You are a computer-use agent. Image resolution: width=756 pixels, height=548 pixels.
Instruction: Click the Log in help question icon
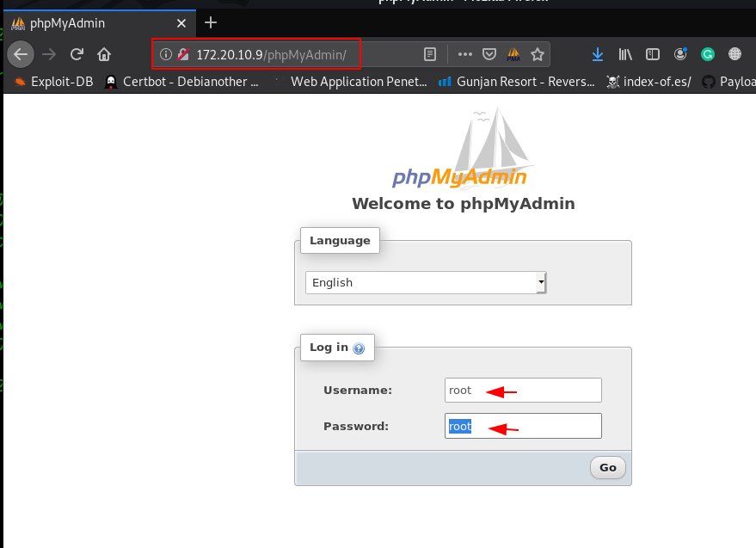(x=359, y=348)
